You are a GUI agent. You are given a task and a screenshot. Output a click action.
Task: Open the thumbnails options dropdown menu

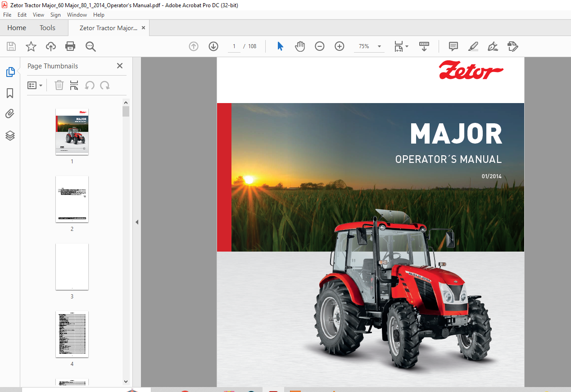pos(35,85)
